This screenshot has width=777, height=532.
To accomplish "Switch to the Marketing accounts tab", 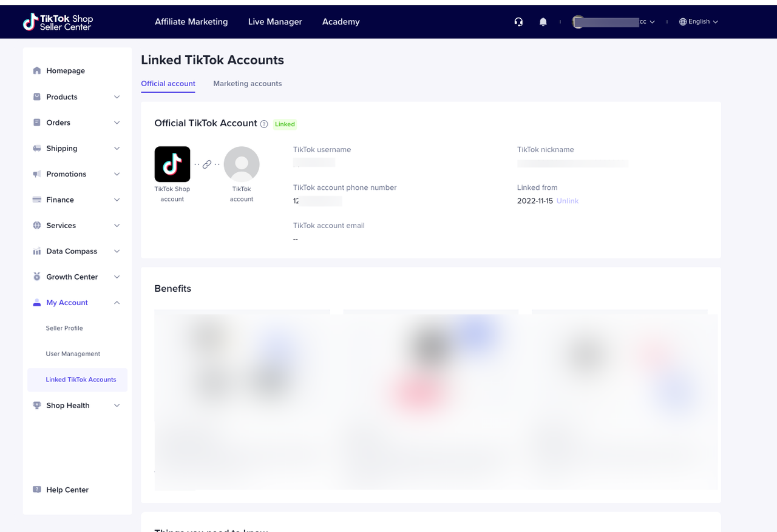I will 247,83.
